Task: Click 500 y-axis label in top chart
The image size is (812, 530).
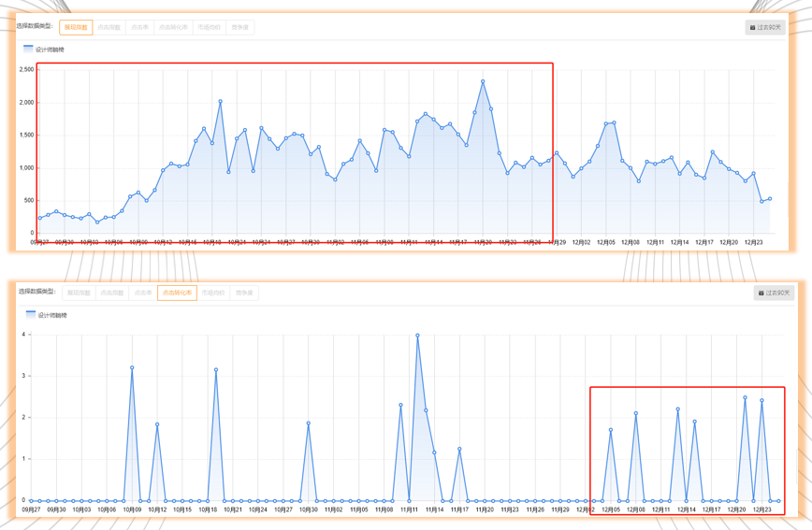Action: pyautogui.click(x=28, y=200)
